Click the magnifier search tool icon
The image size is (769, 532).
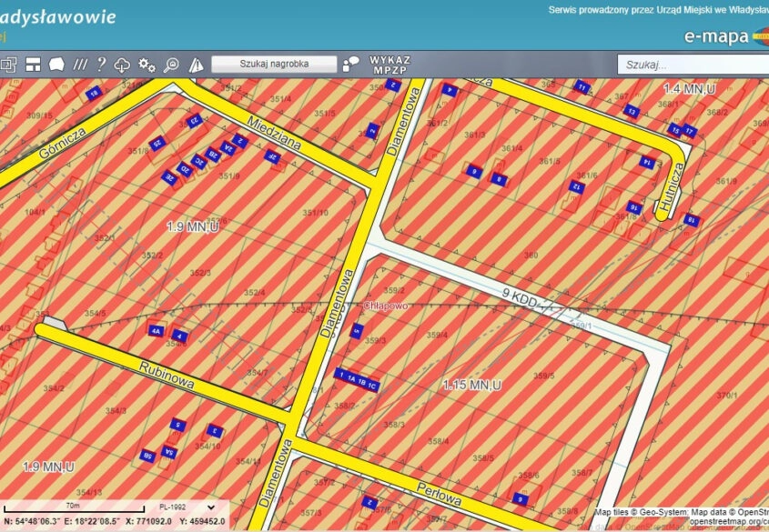tap(171, 65)
